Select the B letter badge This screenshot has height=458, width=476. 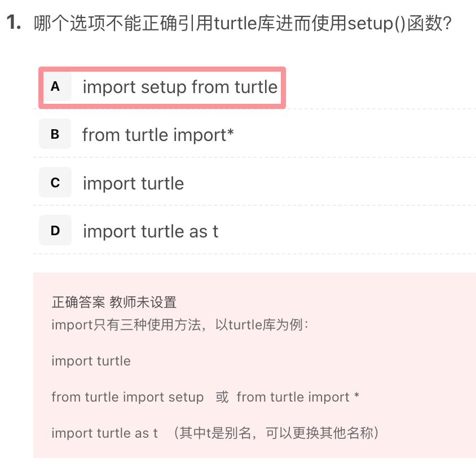[55, 134]
